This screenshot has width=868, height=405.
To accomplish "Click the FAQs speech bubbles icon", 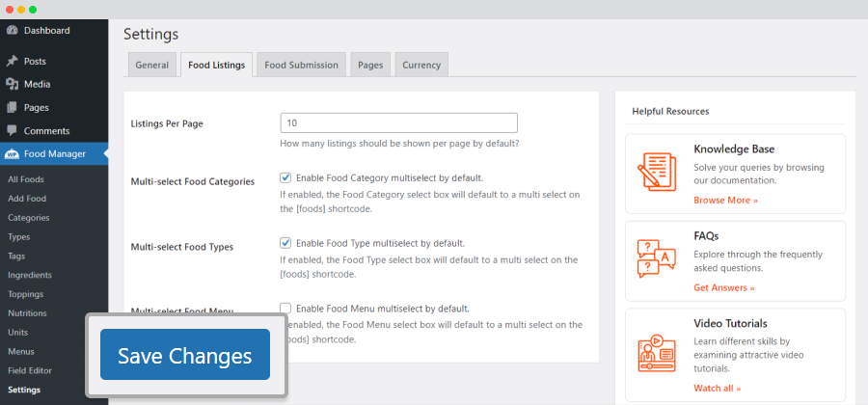I will click(657, 258).
